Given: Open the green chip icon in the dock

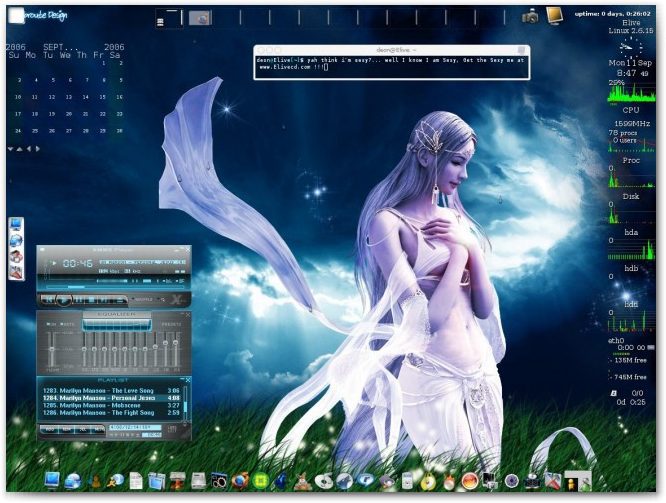Looking at the screenshot, I should (261, 481).
